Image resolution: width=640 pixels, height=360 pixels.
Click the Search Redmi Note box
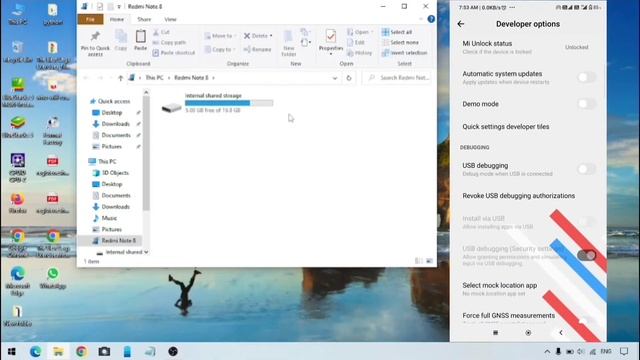[397, 78]
